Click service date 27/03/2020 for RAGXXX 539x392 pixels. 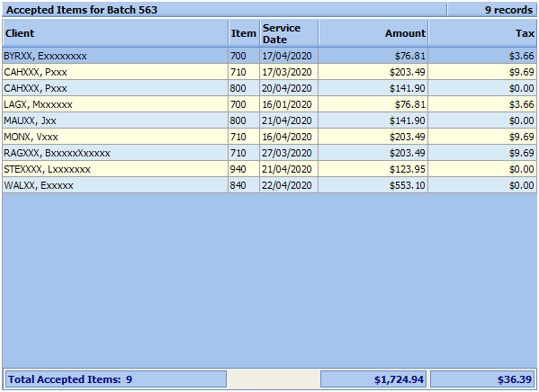pos(289,153)
